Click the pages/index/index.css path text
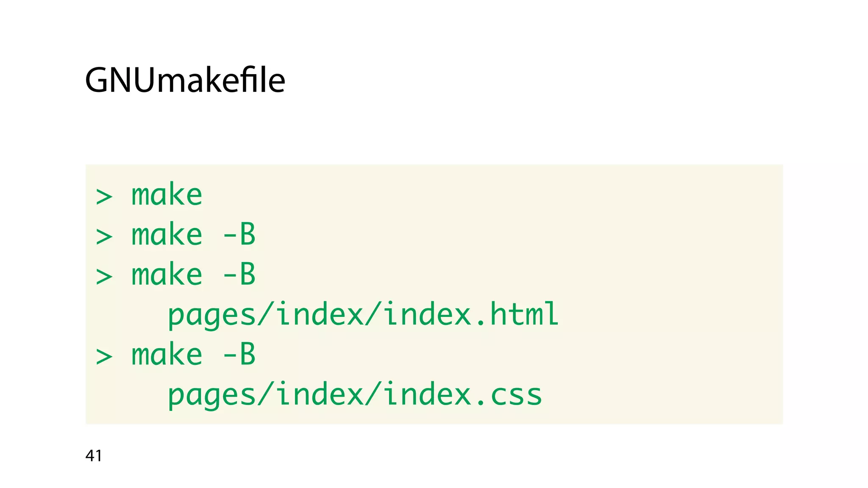This screenshot has width=868, height=488. tap(354, 395)
